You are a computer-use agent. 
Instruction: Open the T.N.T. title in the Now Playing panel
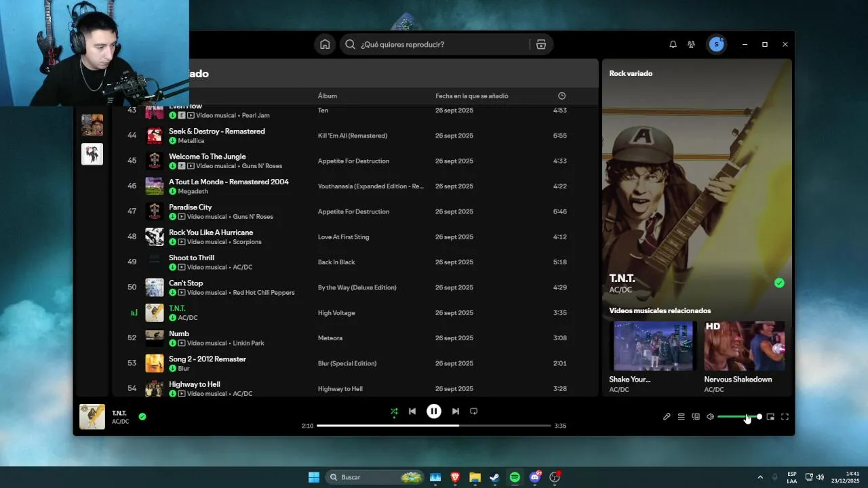point(622,279)
